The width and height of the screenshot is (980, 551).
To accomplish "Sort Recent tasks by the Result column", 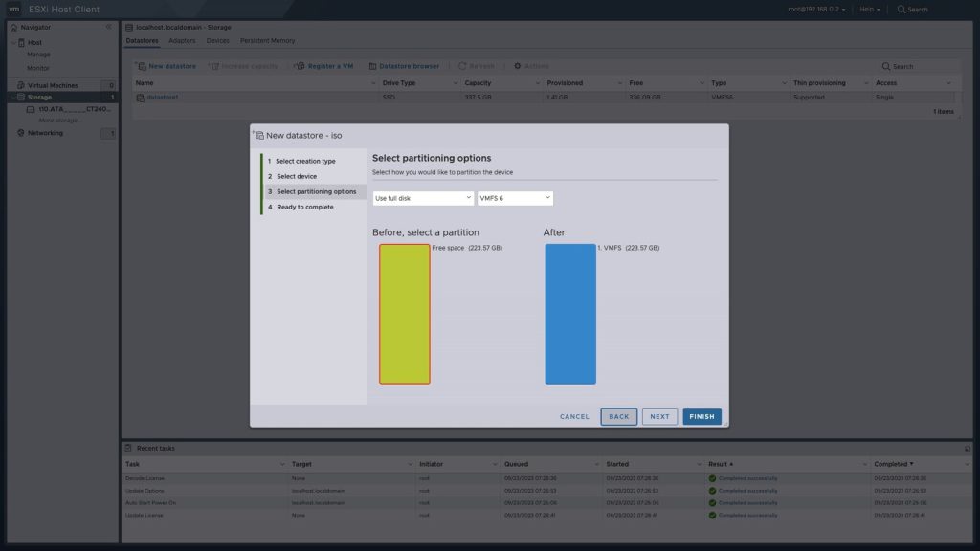I will point(721,464).
